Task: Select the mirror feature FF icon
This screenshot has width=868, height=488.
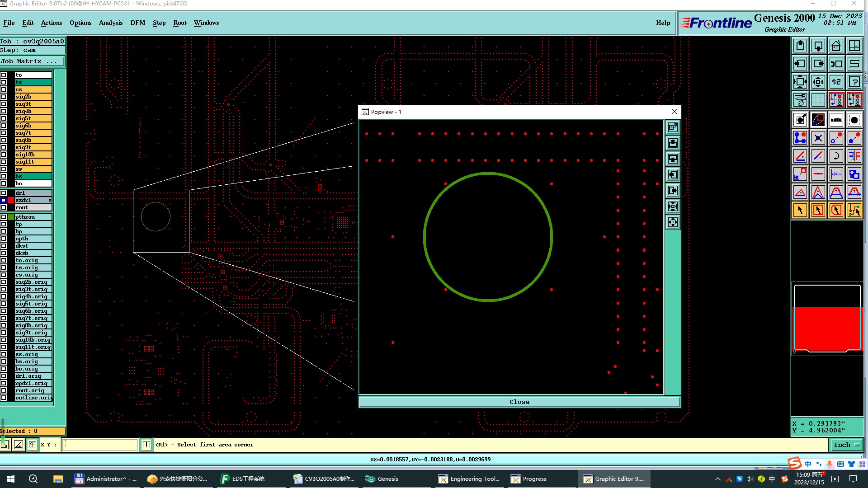Action: click(x=854, y=156)
